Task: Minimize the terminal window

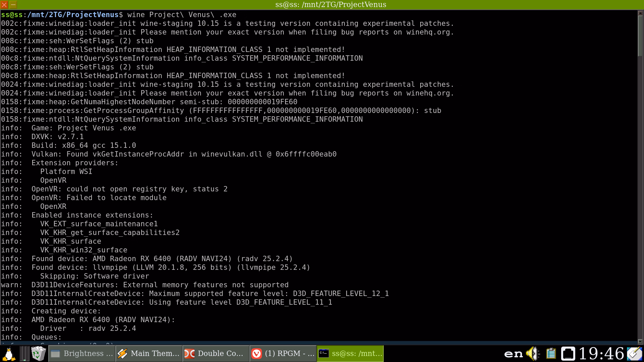Action: (x=13, y=5)
